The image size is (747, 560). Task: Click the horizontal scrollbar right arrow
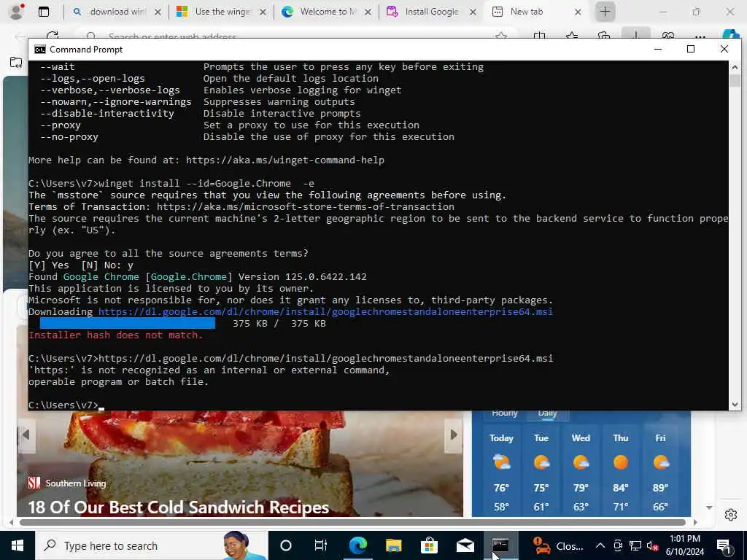point(695,522)
